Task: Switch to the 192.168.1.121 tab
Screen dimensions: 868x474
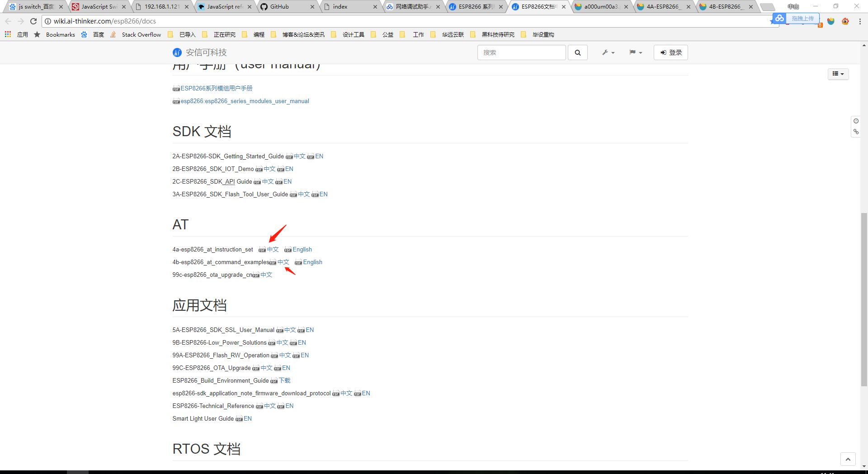Action: point(162,7)
